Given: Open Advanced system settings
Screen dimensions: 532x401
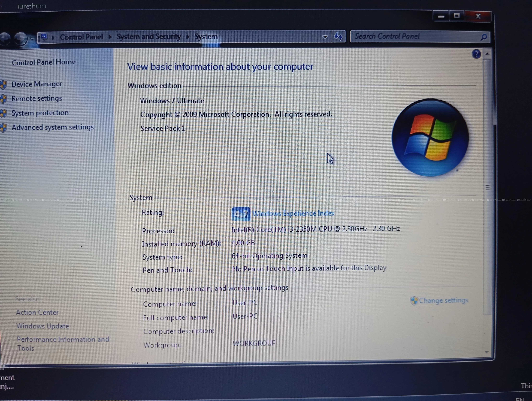Looking at the screenshot, I should (53, 127).
